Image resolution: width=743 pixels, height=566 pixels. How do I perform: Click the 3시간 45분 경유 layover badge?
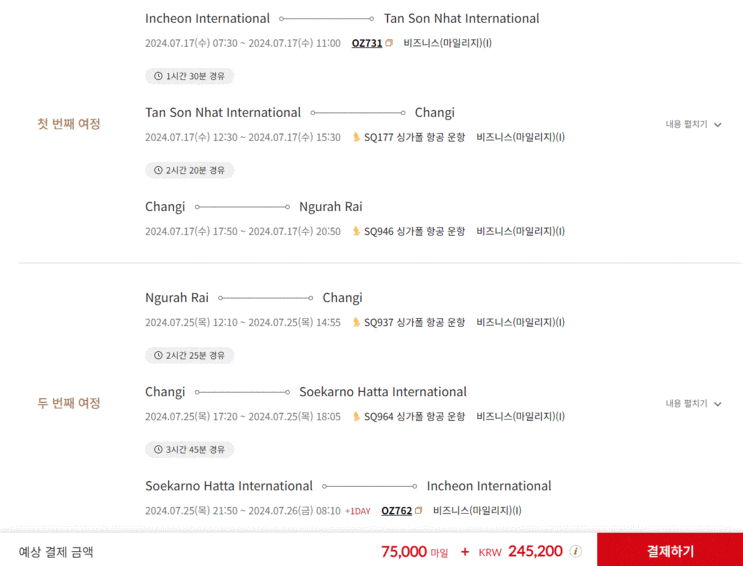[x=190, y=449]
